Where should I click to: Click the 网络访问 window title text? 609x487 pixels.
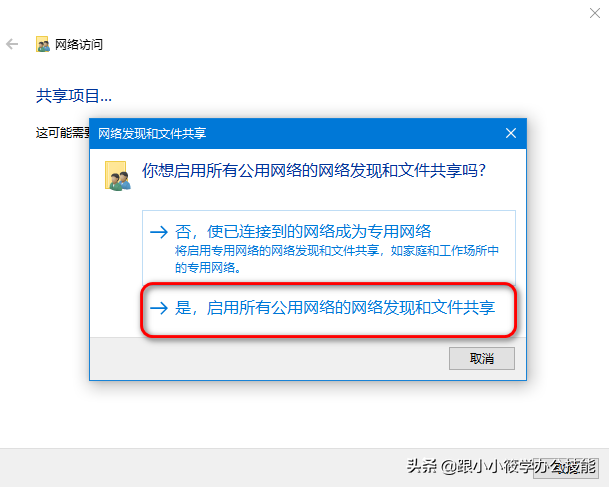pyautogui.click(x=79, y=45)
